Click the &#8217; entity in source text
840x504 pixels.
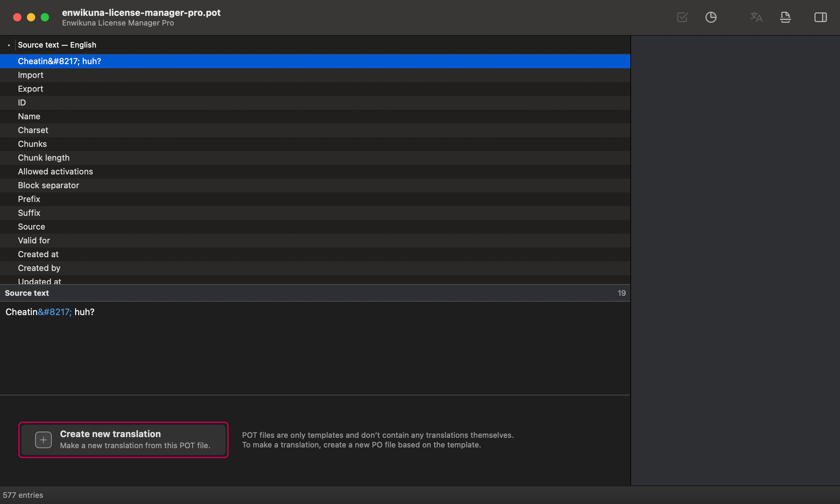coord(54,312)
